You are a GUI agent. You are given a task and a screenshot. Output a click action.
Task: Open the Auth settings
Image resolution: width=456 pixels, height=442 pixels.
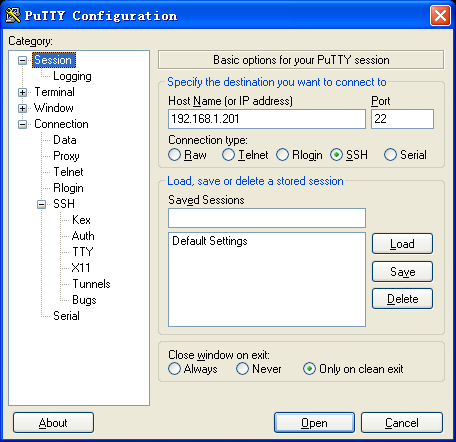coord(83,236)
